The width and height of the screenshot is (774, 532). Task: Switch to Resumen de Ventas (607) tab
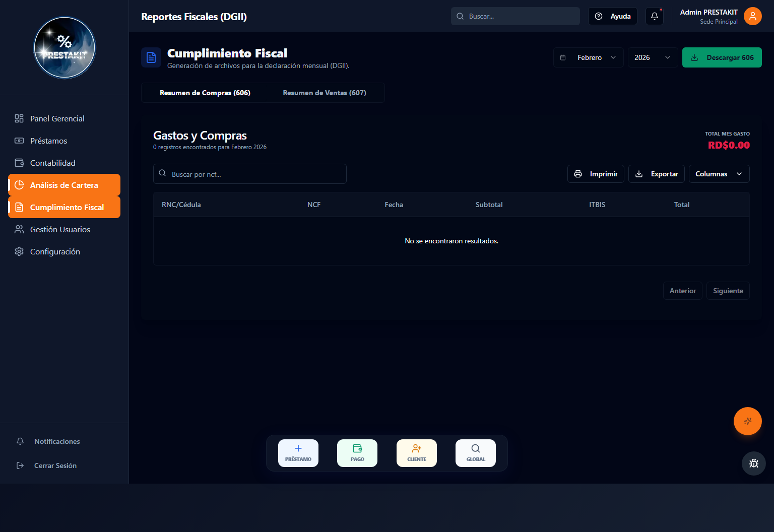point(325,93)
